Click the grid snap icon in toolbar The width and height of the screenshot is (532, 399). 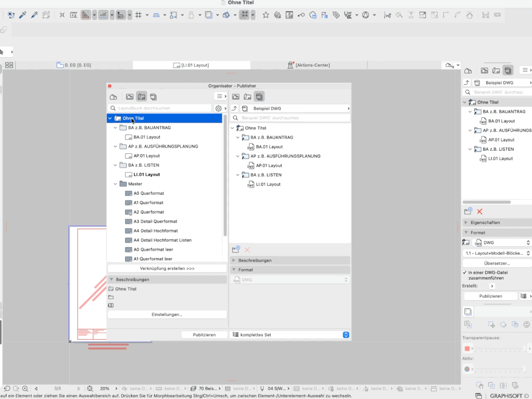[x=138, y=15]
